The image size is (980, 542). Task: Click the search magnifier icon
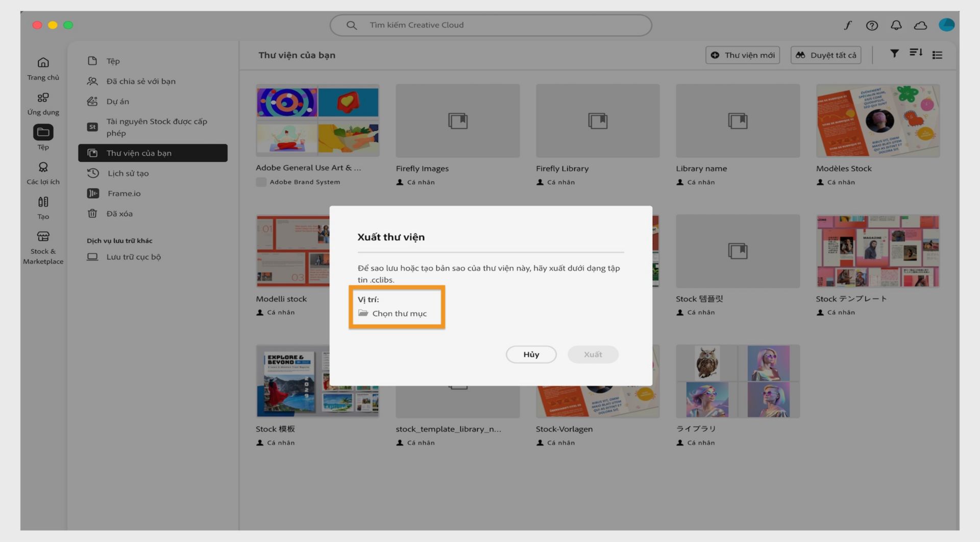[352, 25]
